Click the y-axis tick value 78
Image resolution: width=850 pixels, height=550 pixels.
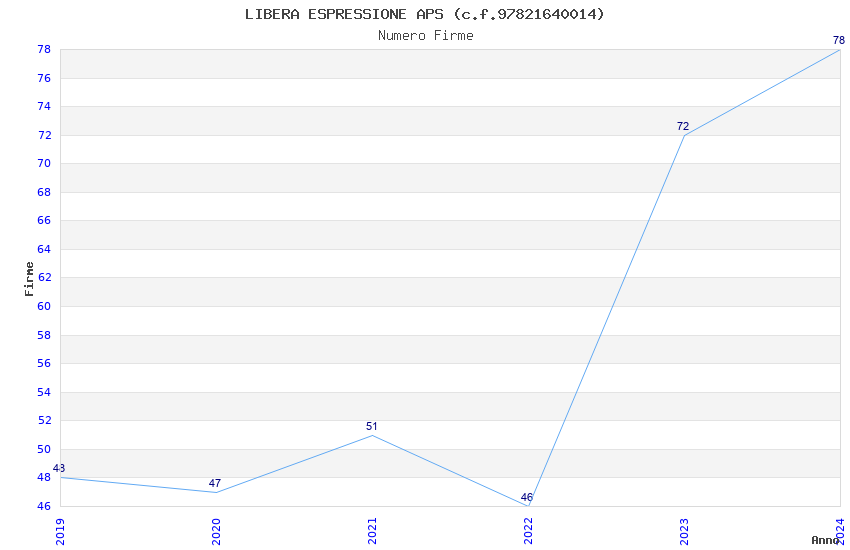tap(44, 49)
